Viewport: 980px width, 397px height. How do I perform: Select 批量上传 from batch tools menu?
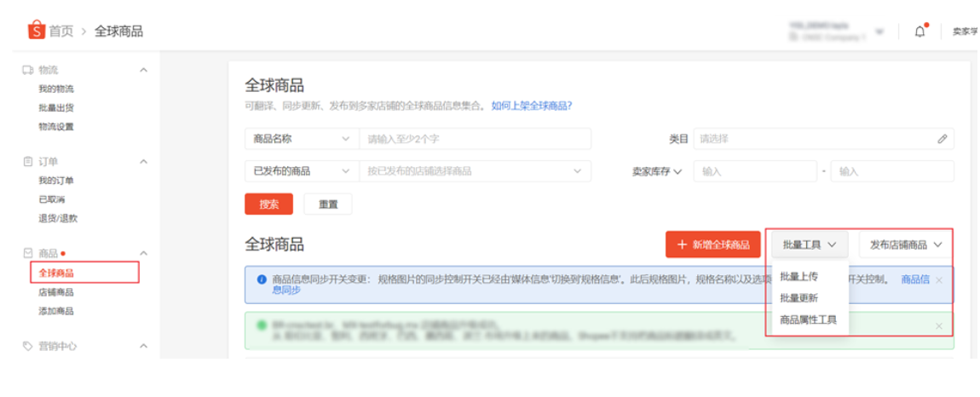click(x=798, y=276)
